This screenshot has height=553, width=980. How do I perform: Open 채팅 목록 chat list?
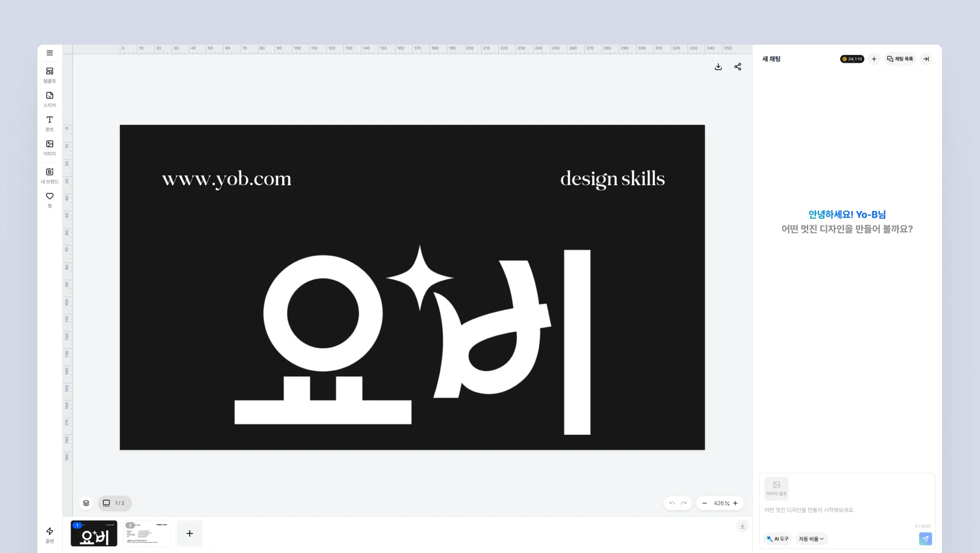pyautogui.click(x=900, y=59)
